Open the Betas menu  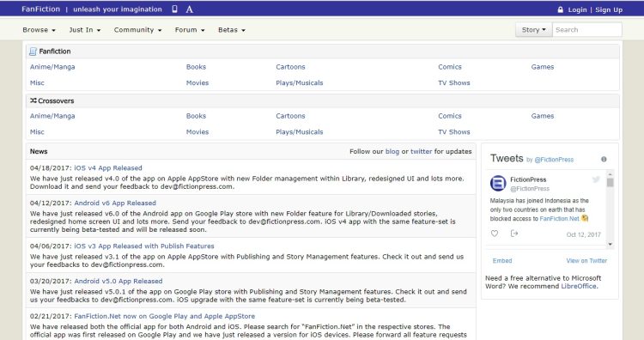pyautogui.click(x=232, y=30)
